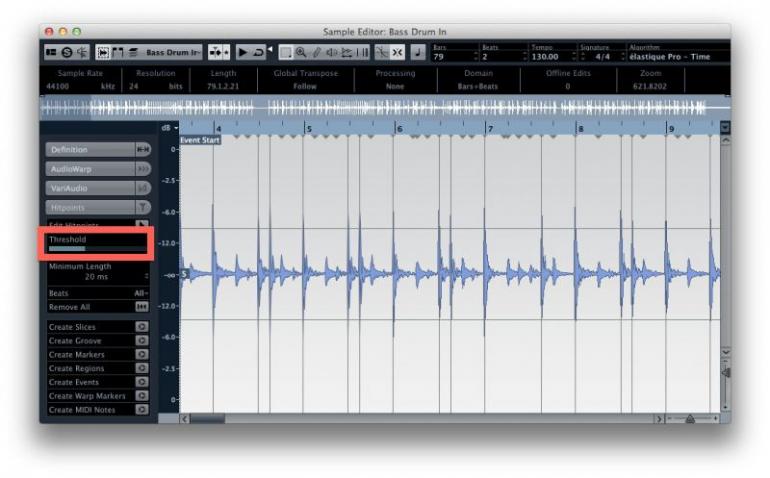Viewport: 770px width, 478px height.
Task: Open the Beats All dropdown
Action: [x=140, y=293]
